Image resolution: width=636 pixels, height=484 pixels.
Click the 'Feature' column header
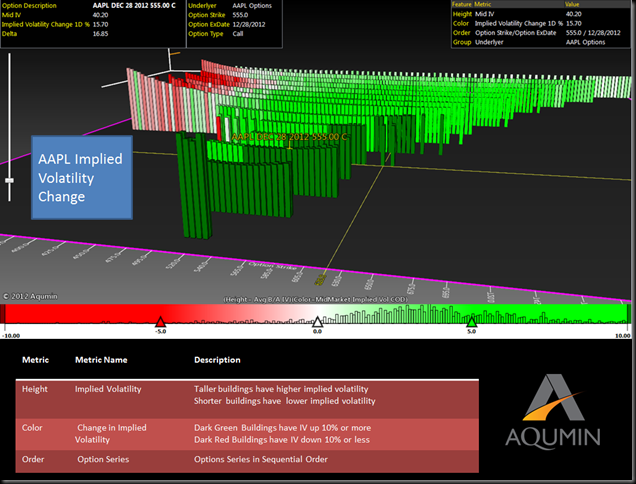pos(462,4)
